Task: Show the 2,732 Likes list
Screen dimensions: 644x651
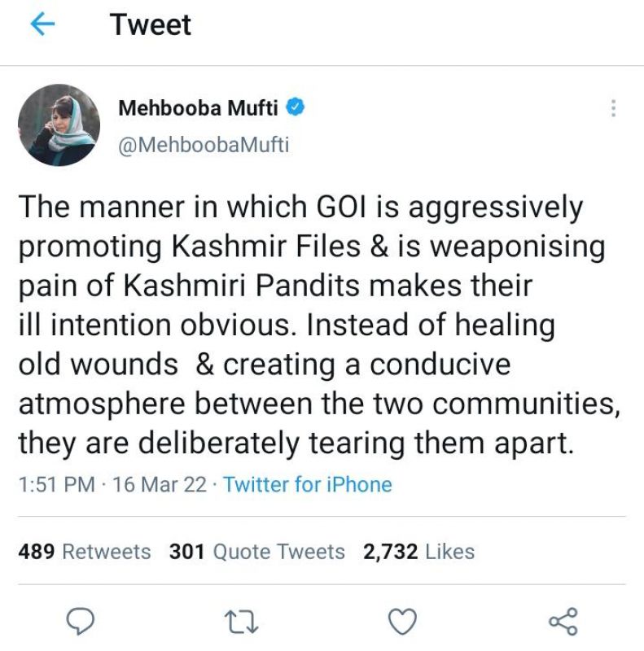Action: pos(418,552)
